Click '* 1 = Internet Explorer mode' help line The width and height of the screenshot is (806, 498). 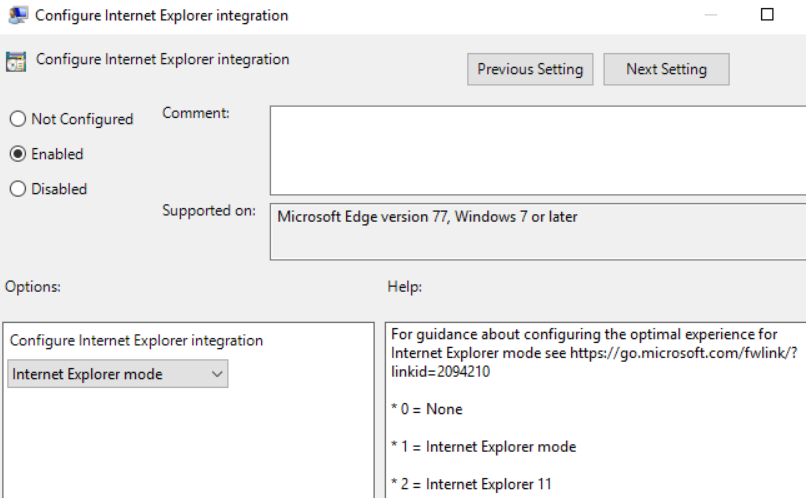[484, 447]
